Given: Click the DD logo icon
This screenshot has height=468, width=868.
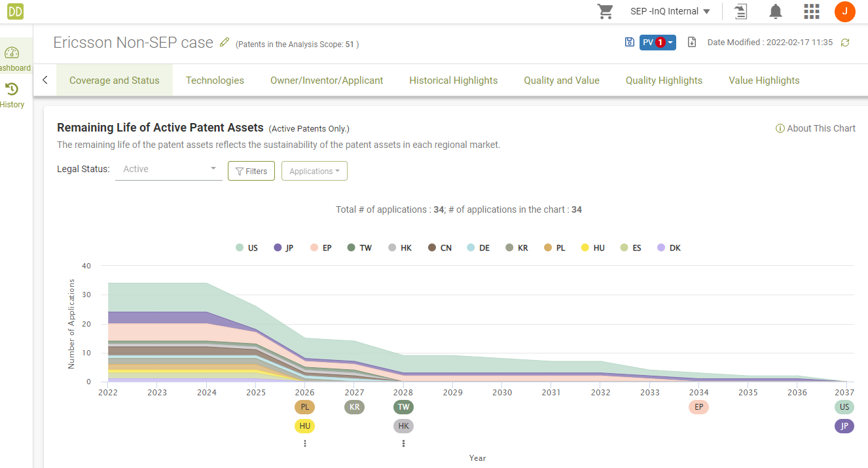Looking at the screenshot, I should coord(14,11).
